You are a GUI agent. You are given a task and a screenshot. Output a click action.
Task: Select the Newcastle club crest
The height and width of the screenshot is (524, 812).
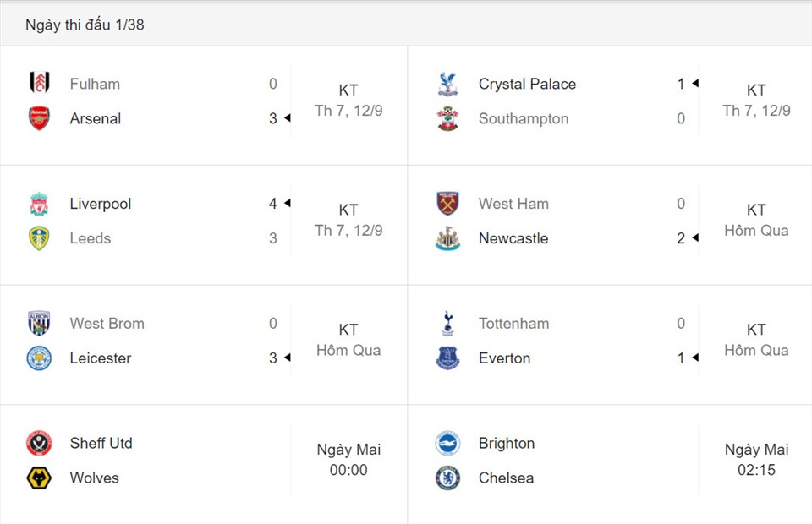447,238
